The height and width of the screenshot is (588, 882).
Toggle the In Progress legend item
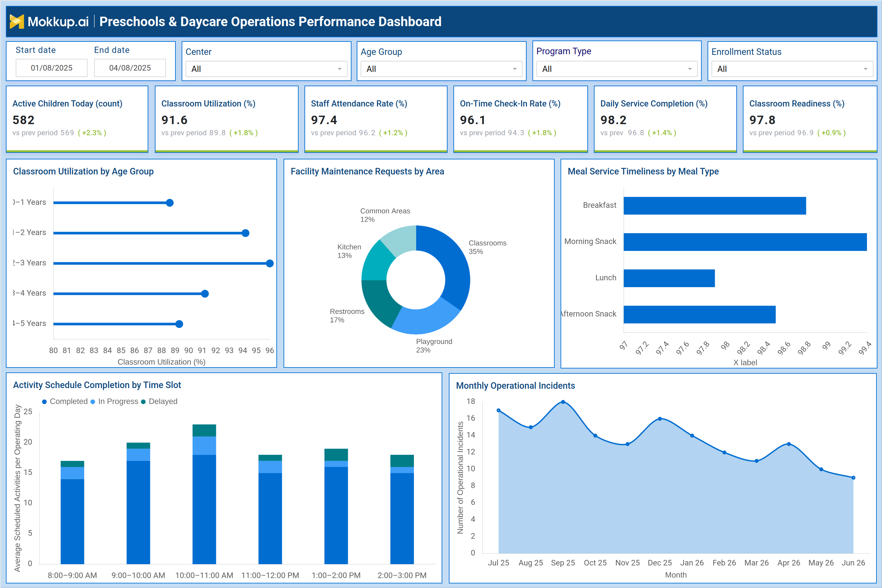pyautogui.click(x=114, y=401)
